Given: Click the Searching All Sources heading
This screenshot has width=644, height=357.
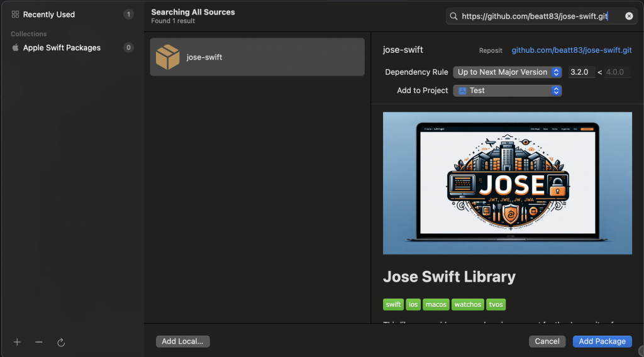Looking at the screenshot, I should pos(193,13).
